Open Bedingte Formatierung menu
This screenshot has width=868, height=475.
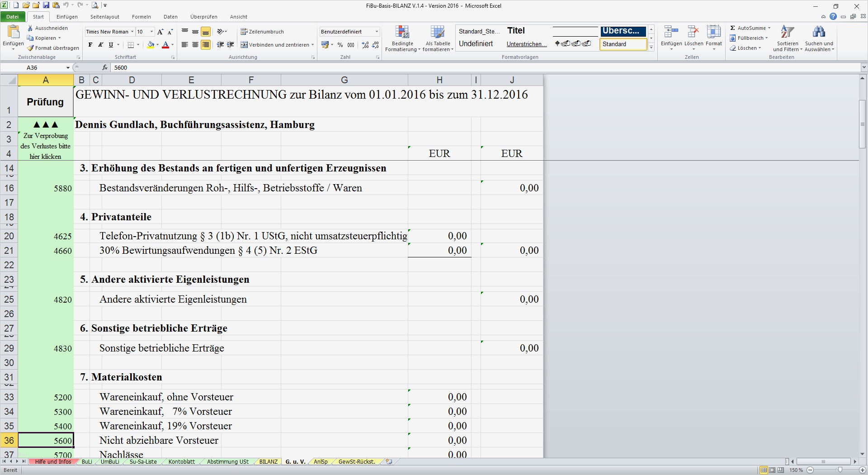coord(402,38)
